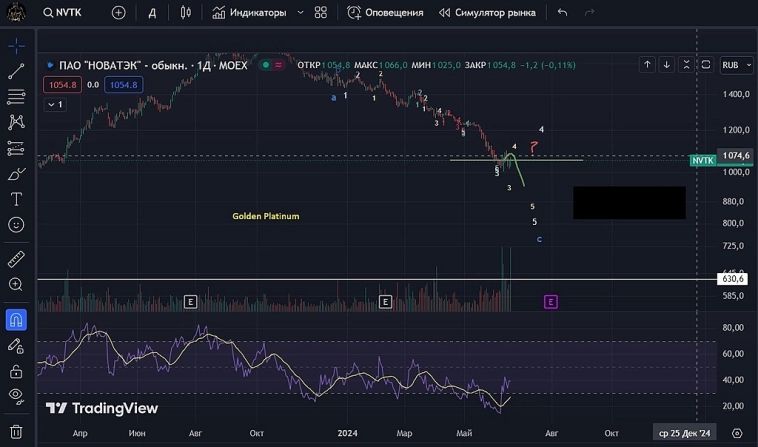The image size is (758, 447).
Task: Toggle hide all drawings eye icon
Action: 16,395
